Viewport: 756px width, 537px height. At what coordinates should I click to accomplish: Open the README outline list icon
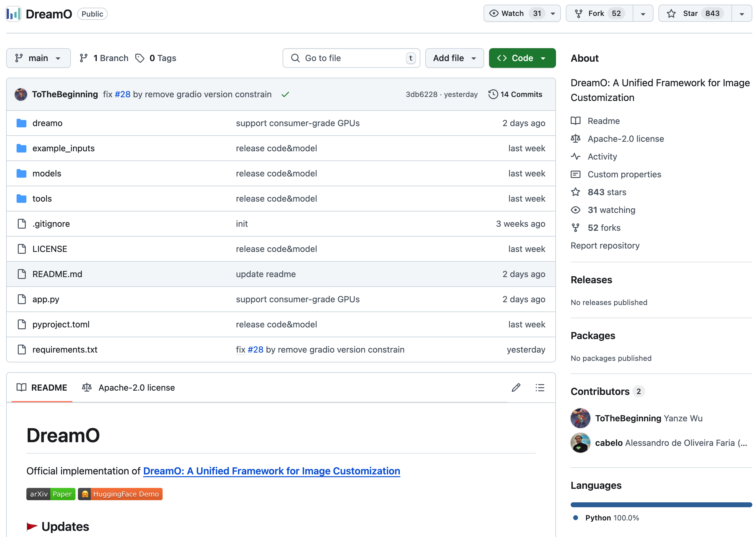click(x=539, y=388)
